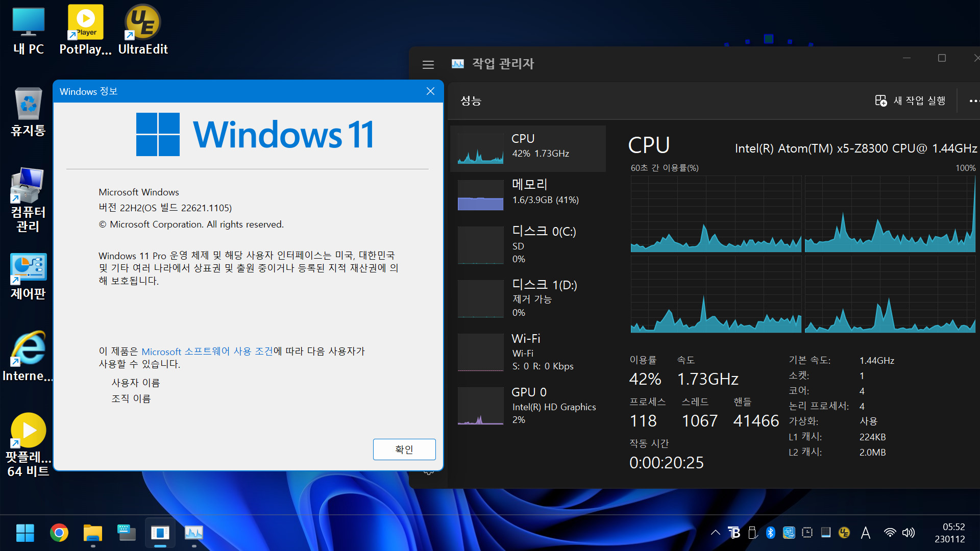Select Disk 0 (C:) performance entry
The height and width of the screenshot is (551, 980).
click(x=528, y=245)
